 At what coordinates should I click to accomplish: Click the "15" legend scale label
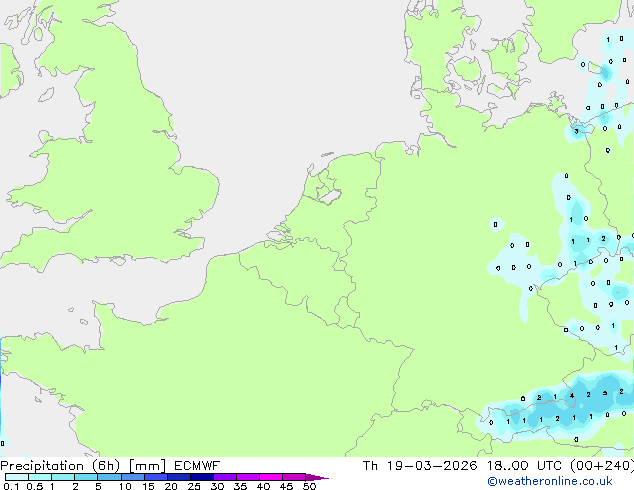(148, 486)
